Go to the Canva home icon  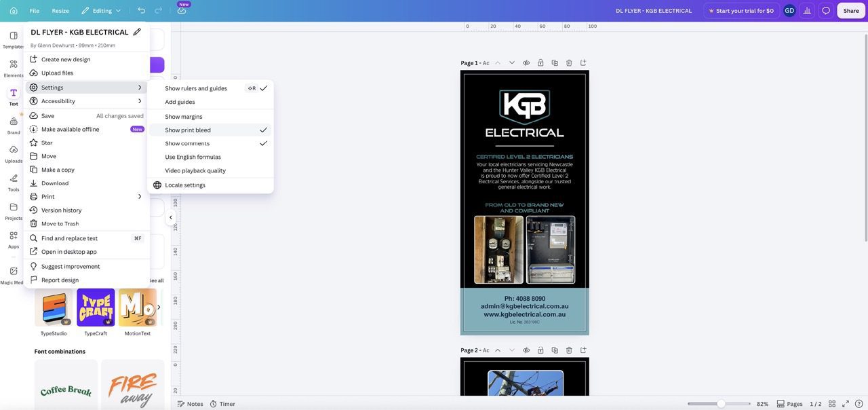[x=14, y=11]
